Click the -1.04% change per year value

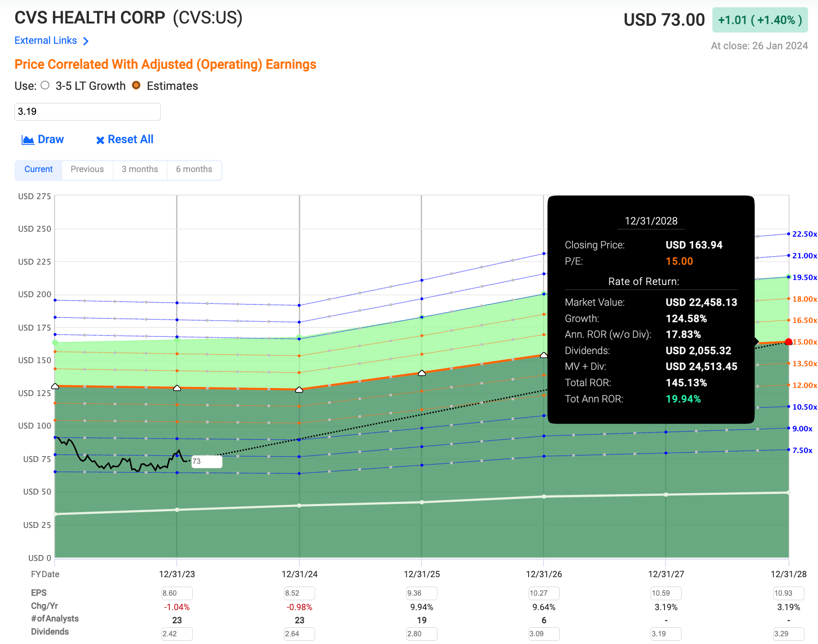[177, 607]
